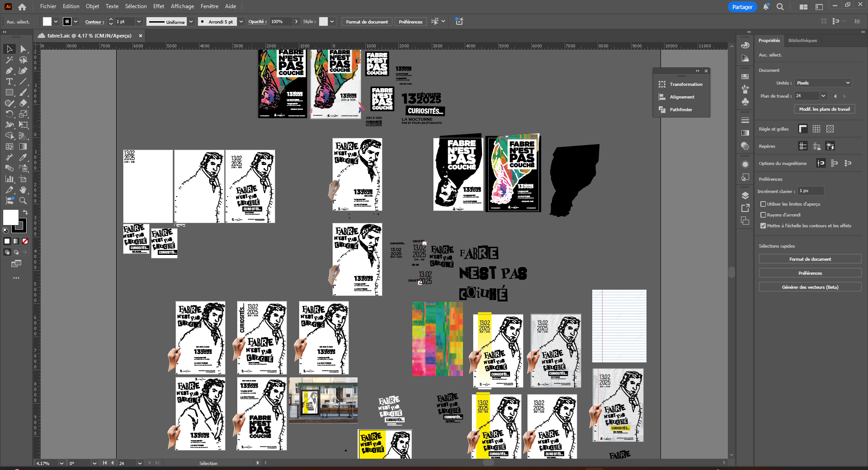868x470 pixels.
Task: Select the Type (Texte) tool
Action: click(x=9, y=82)
